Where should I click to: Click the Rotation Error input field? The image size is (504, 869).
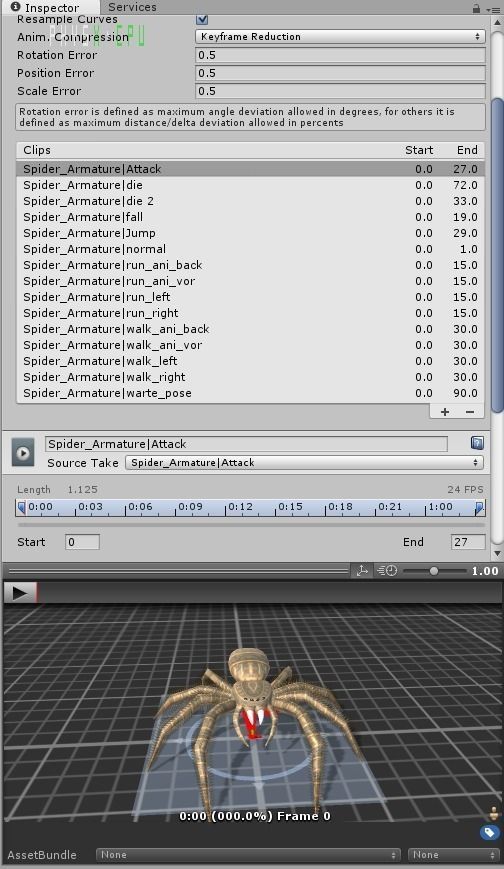(340, 55)
